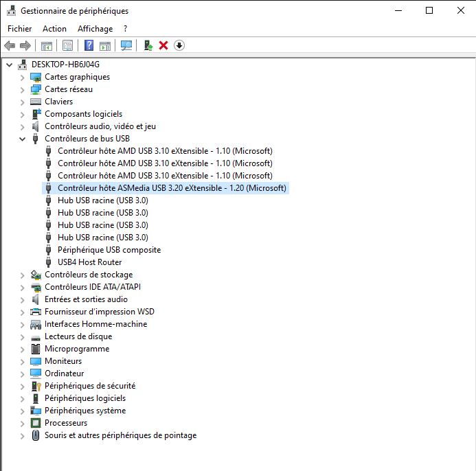The width and height of the screenshot is (476, 471).
Task: Expand the Cartes réseau node
Action: pos(22,90)
